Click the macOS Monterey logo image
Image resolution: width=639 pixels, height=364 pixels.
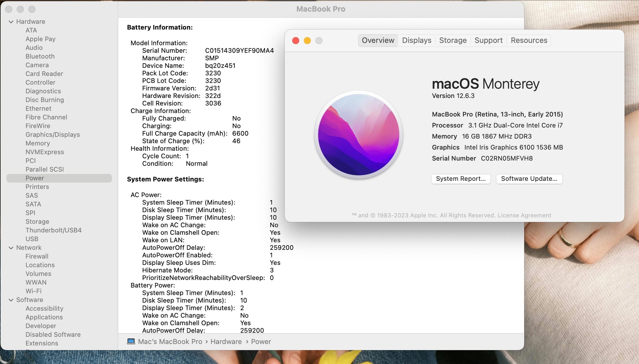coord(359,135)
